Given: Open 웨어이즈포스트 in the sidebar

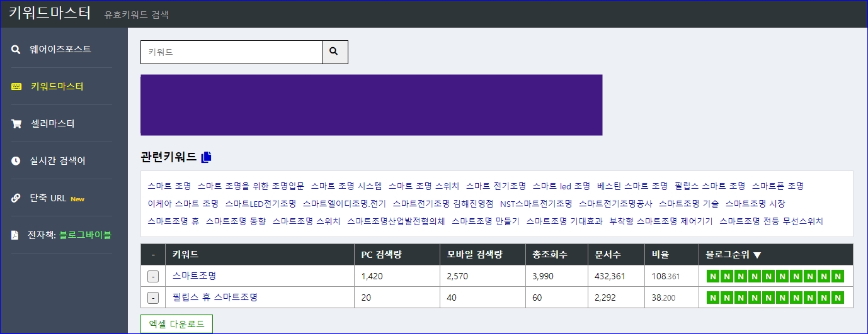Looking at the screenshot, I should (60, 49).
